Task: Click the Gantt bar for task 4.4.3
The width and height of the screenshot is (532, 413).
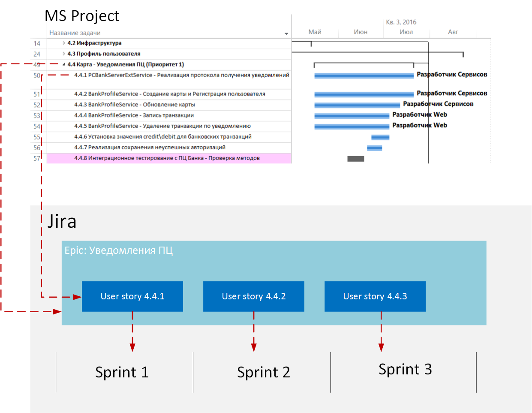Action: (x=357, y=105)
